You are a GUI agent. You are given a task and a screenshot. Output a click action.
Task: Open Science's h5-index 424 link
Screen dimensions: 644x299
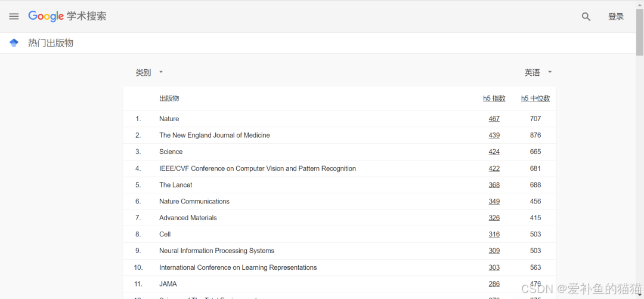(x=494, y=152)
